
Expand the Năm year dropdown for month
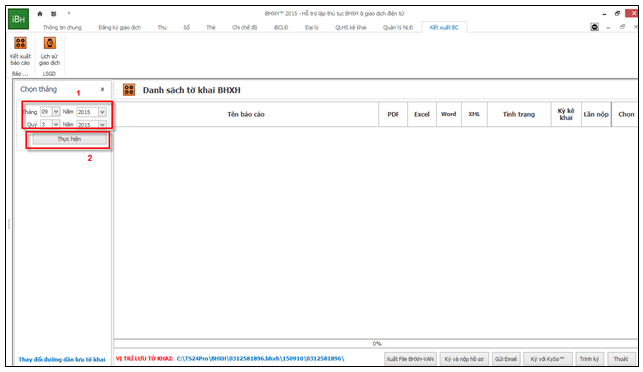(102, 112)
